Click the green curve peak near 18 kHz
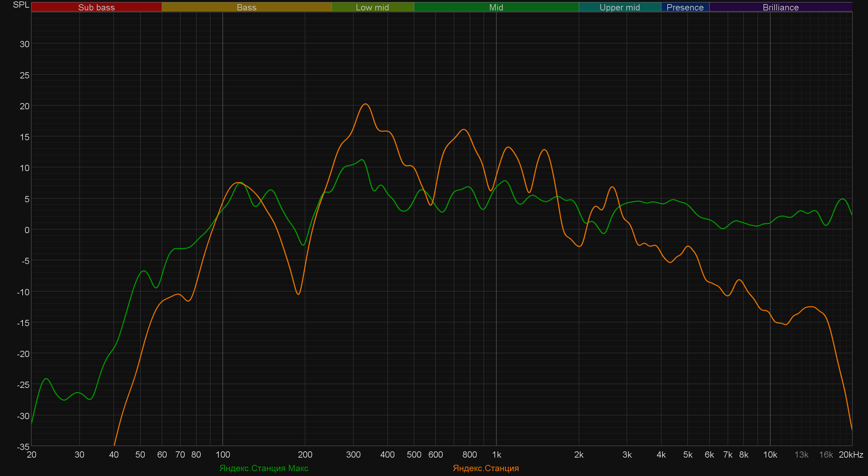Viewport: 868px width, 476px height. pos(843,199)
